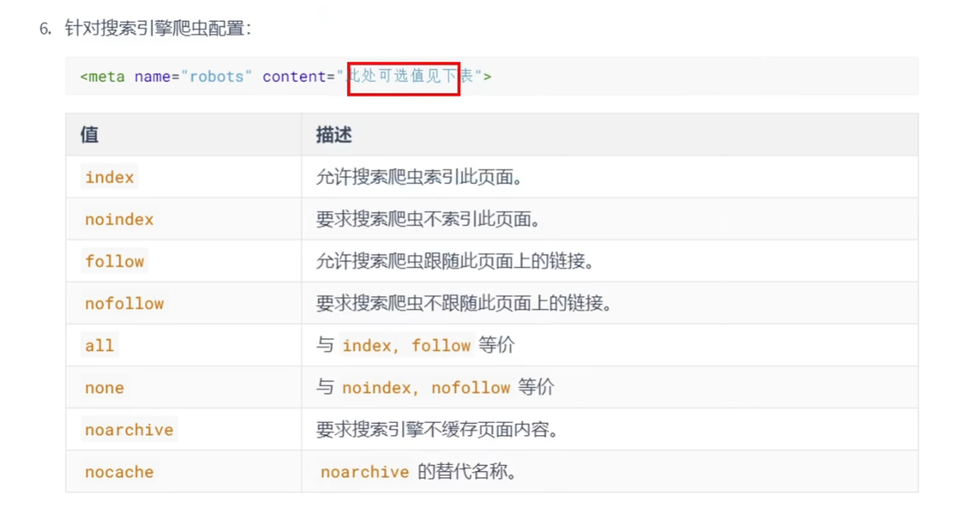Click the "robots" string in the code snippet
980x510 pixels.
216,76
